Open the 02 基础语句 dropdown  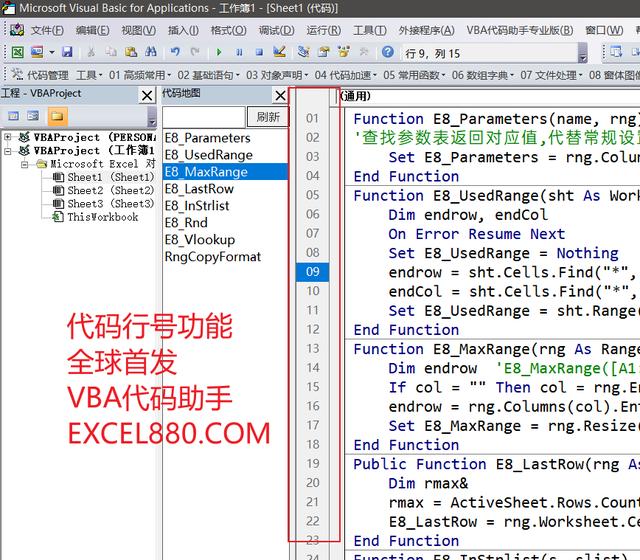208,75
